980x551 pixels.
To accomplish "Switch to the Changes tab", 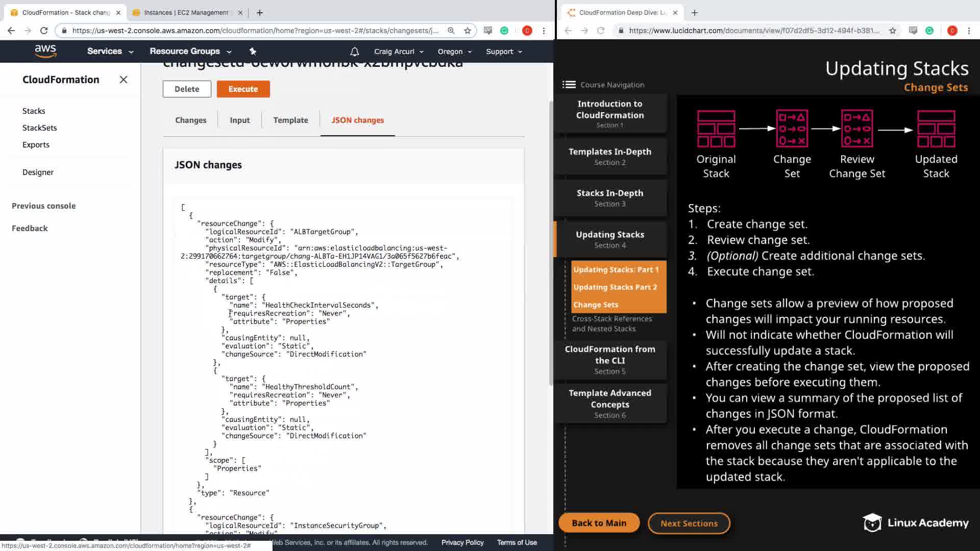I will point(190,120).
